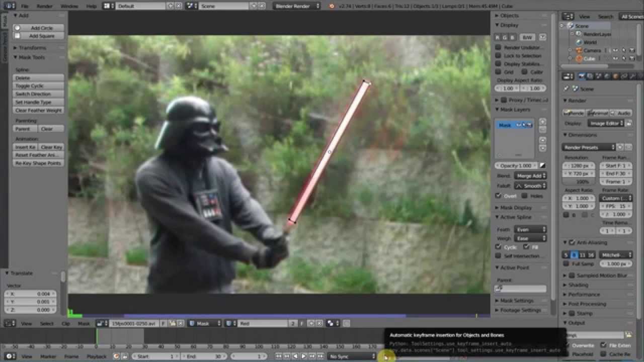Click the Parent input field under Active Point
Screen dimensions: 644x362
(520, 289)
